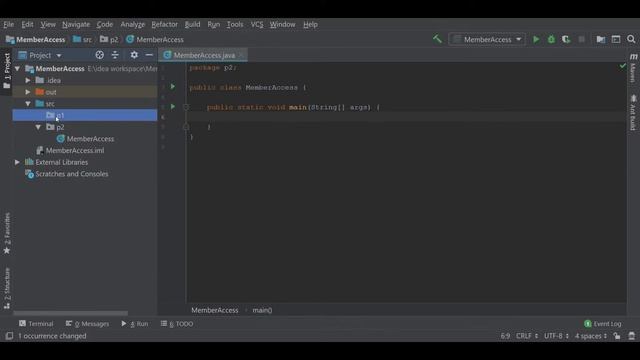Open the Messages tool window
Viewport: 640px width, 360px height.
pos(87,324)
